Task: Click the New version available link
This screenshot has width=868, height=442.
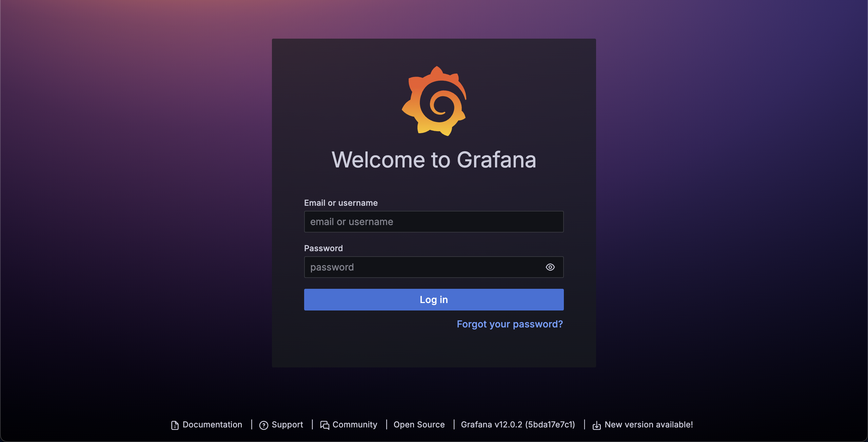Action: click(x=649, y=424)
